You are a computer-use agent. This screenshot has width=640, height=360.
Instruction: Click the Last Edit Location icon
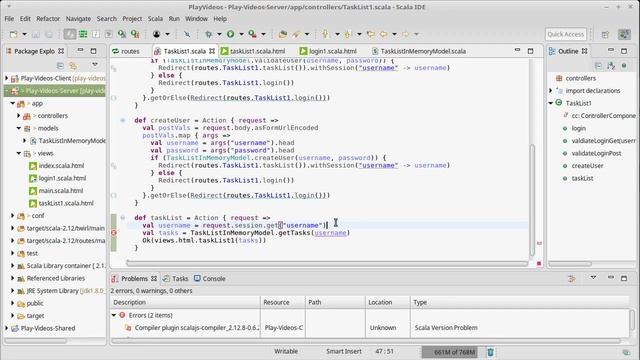371,34
